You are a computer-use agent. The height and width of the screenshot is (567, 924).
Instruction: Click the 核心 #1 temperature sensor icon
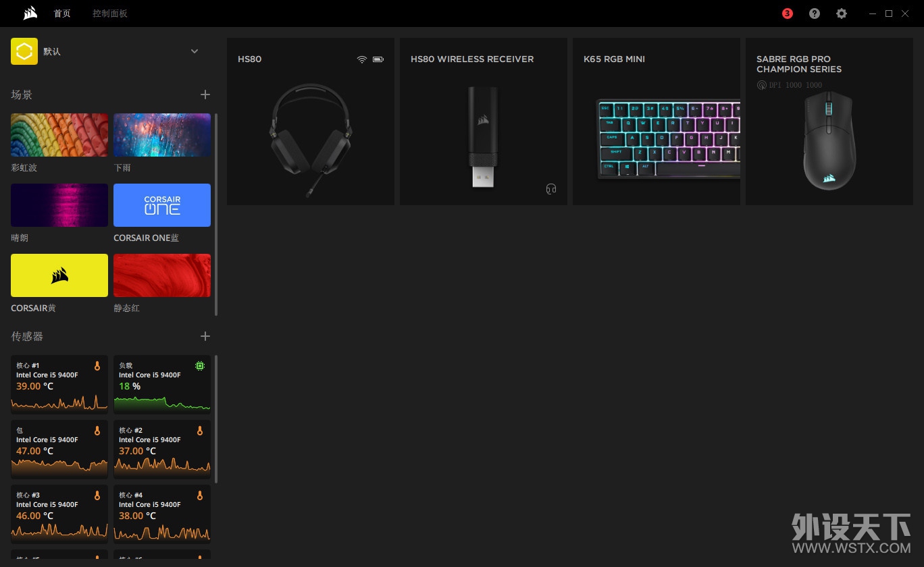tap(97, 366)
